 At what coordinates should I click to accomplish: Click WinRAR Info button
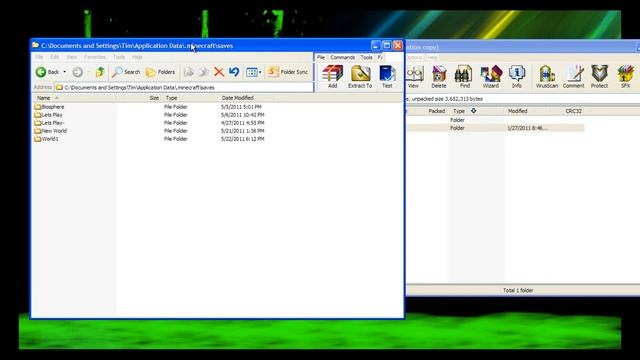tap(517, 77)
